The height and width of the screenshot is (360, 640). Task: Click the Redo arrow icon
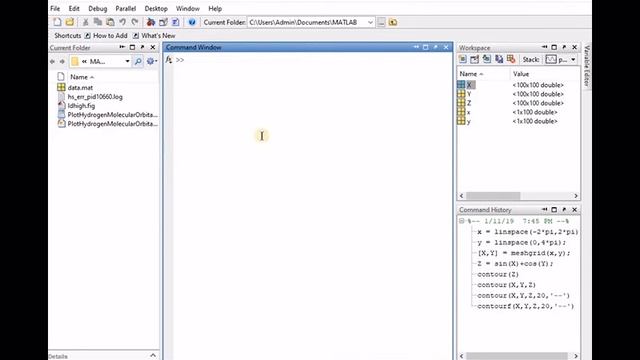point(135,22)
